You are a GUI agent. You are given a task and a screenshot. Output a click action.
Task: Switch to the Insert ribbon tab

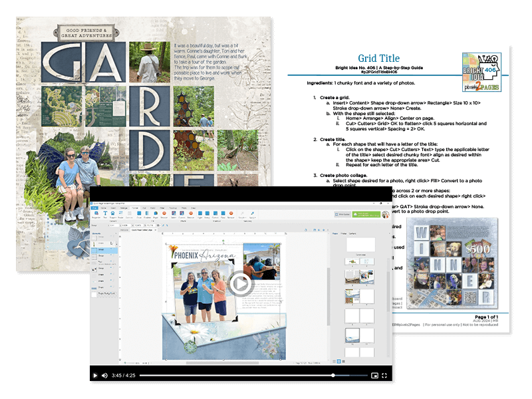point(113,207)
